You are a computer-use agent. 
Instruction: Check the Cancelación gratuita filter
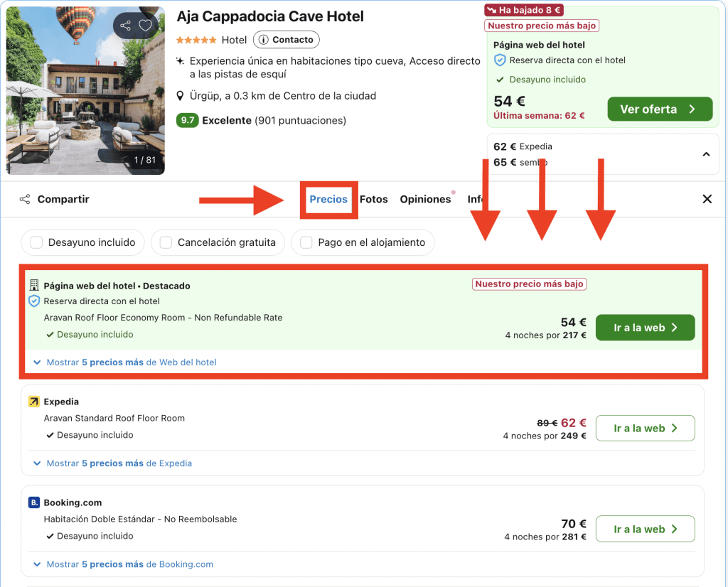[x=166, y=243]
